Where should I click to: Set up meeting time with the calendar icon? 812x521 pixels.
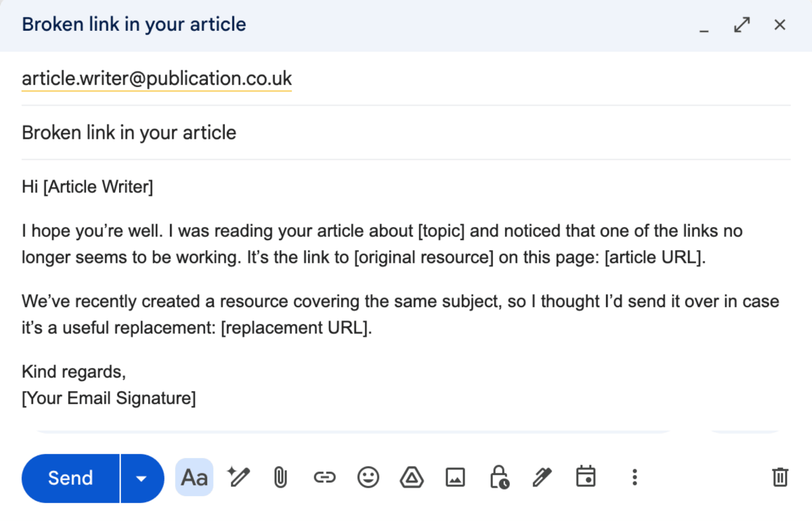[x=586, y=477]
